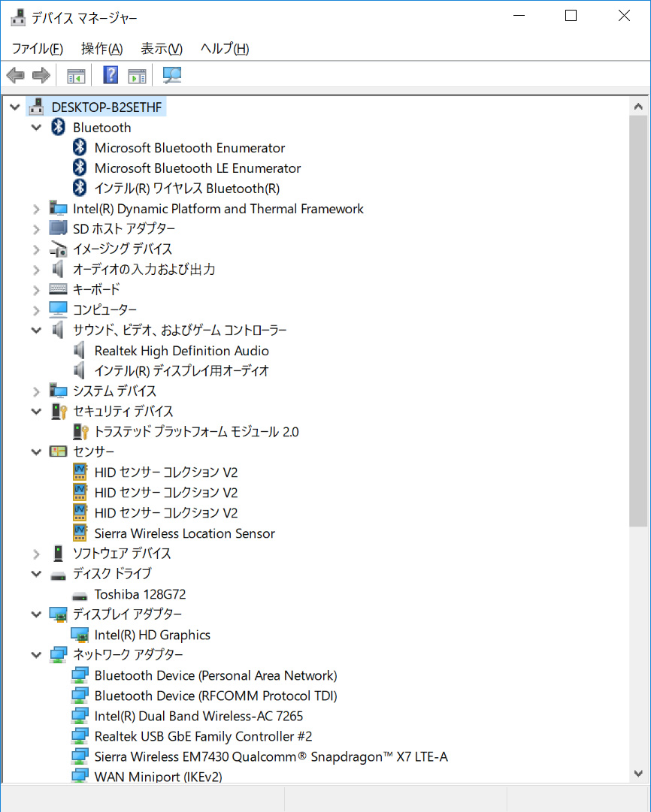Viewport: 651px width, 812px height.
Task: Click the speaker icon for Realtek High Definition Audio
Action: 80,350
